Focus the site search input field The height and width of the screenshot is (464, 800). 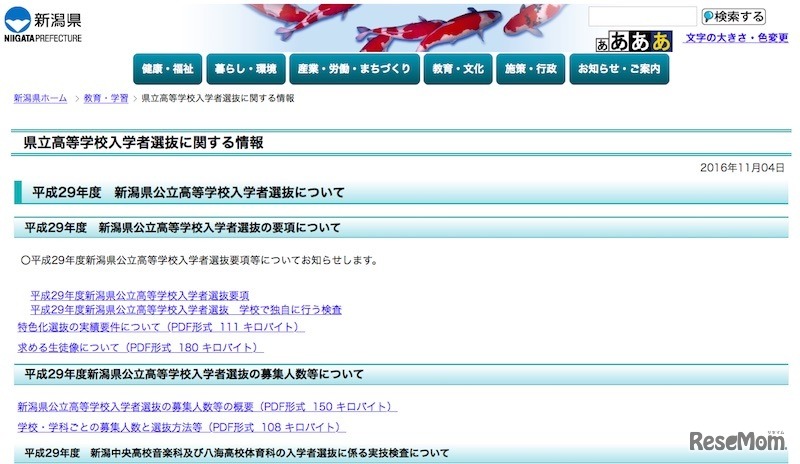642,16
